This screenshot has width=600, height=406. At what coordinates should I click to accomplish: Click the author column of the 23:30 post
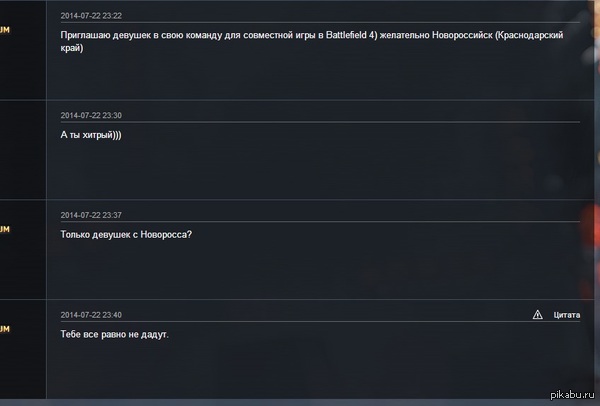click(x=23, y=150)
